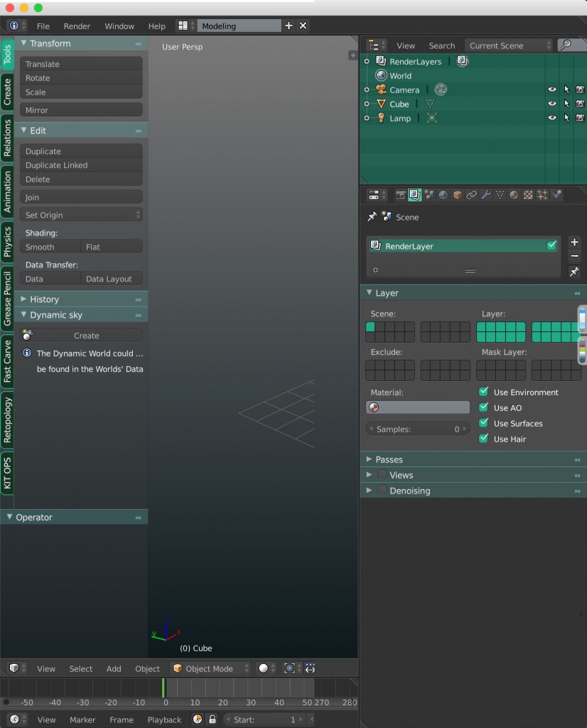Uncheck Use Hair in the Layer panel
The width and height of the screenshot is (587, 728).
[484, 439]
